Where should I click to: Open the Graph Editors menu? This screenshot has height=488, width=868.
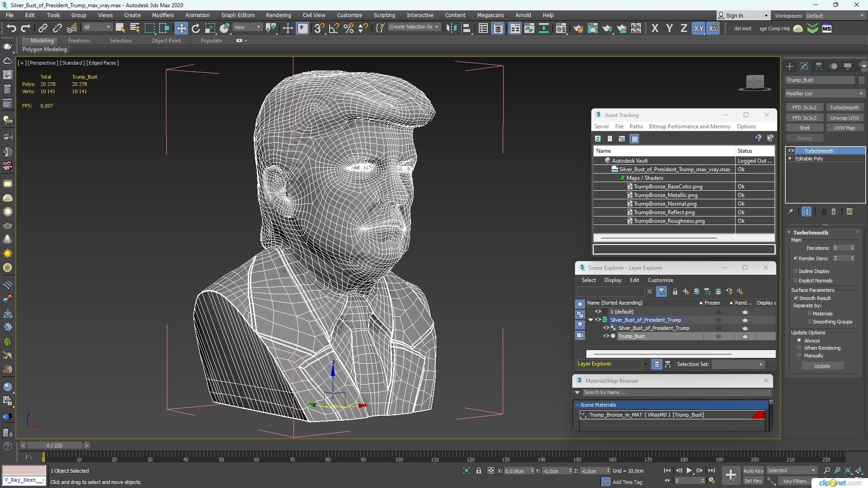[x=238, y=15]
